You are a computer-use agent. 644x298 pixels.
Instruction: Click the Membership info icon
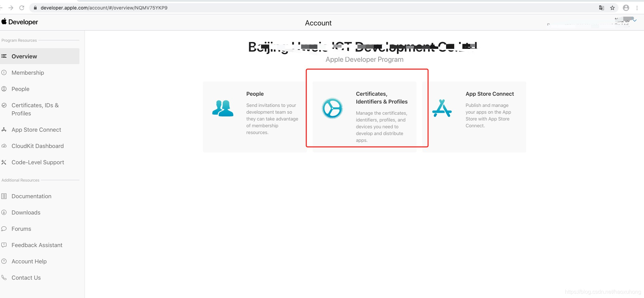tap(4, 72)
